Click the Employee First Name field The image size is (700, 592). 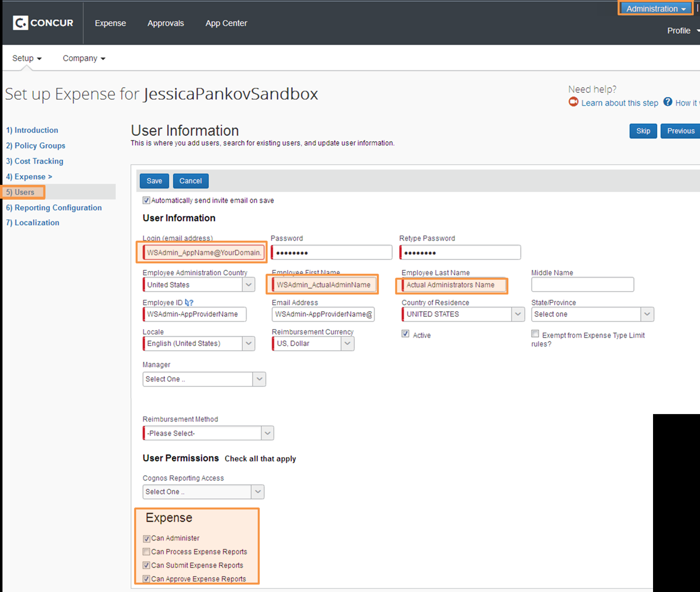[x=324, y=285]
